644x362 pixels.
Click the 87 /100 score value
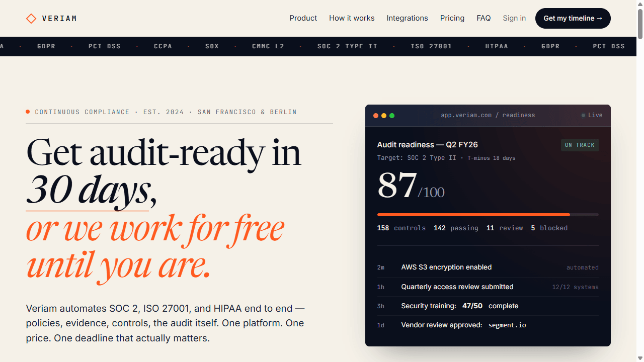(x=411, y=186)
